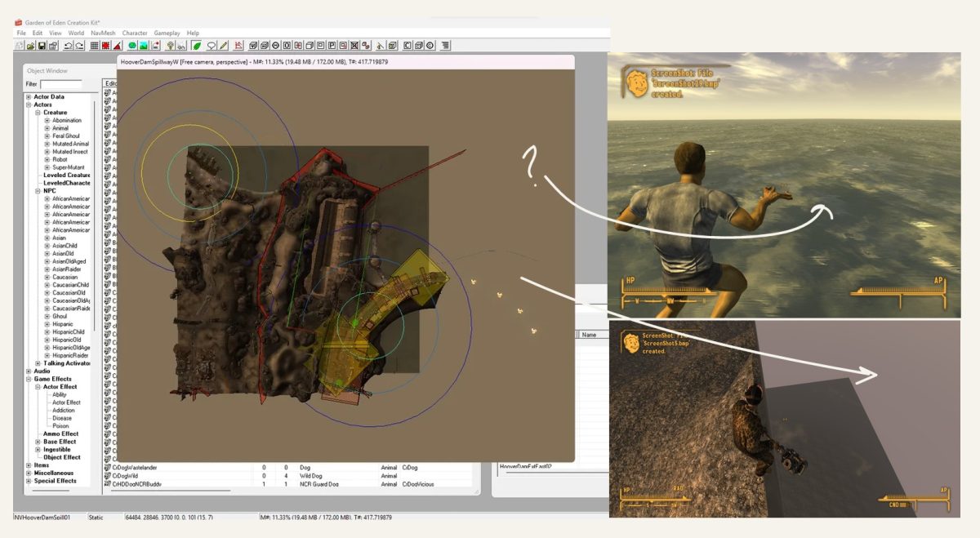Open the Gameplay menu

pyautogui.click(x=167, y=33)
